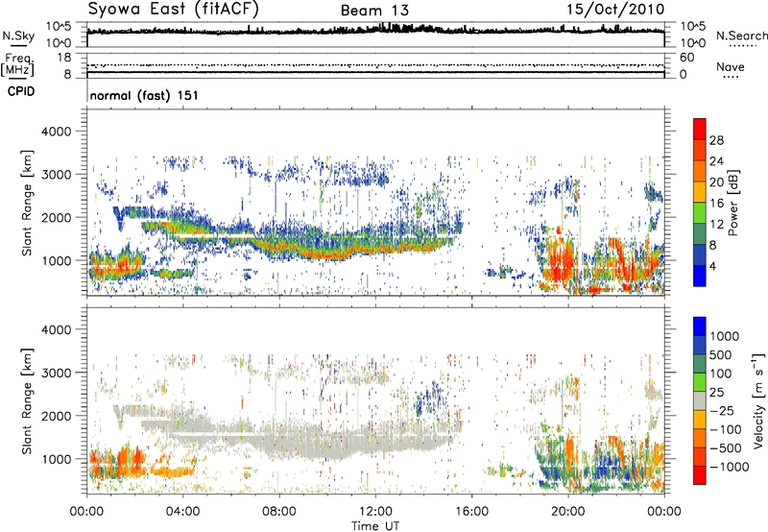Click "Slant Range [km]" on the power panel

click(28, 203)
